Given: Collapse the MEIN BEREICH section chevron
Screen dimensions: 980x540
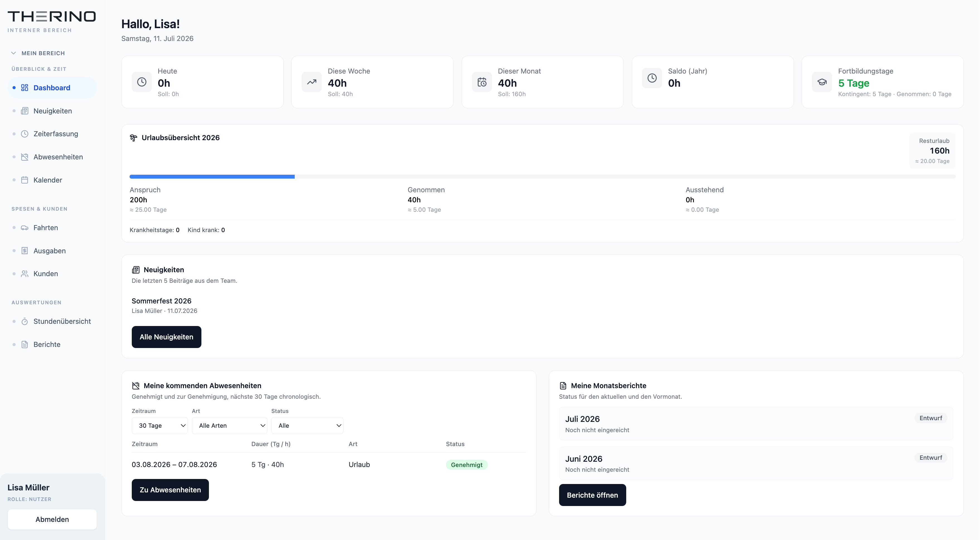Looking at the screenshot, I should [14, 53].
